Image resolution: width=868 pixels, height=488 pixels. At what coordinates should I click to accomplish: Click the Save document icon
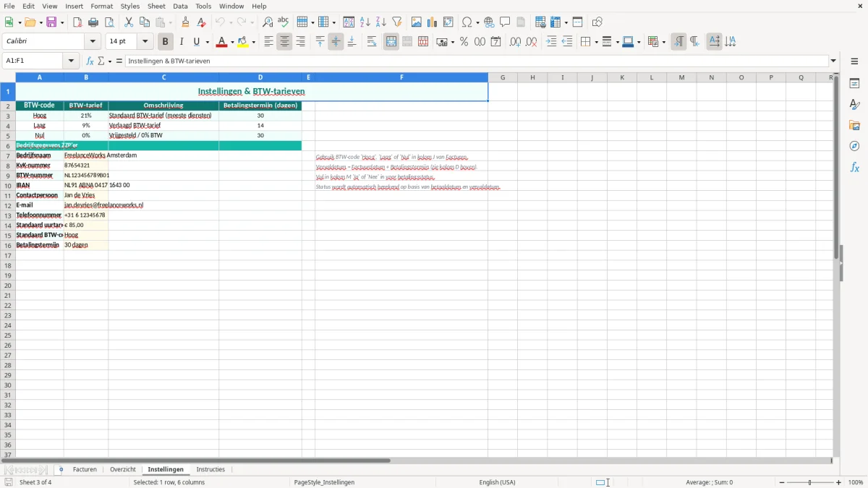(x=51, y=22)
